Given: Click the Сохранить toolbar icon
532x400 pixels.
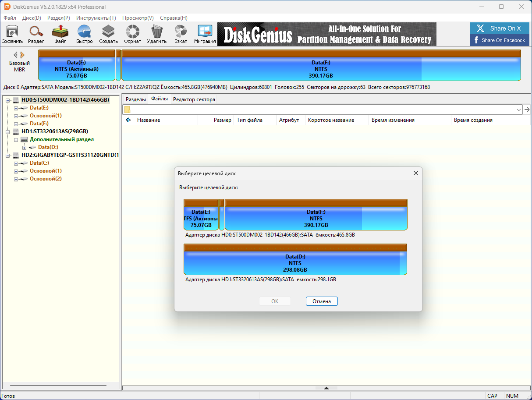Looking at the screenshot, I should click(12, 34).
